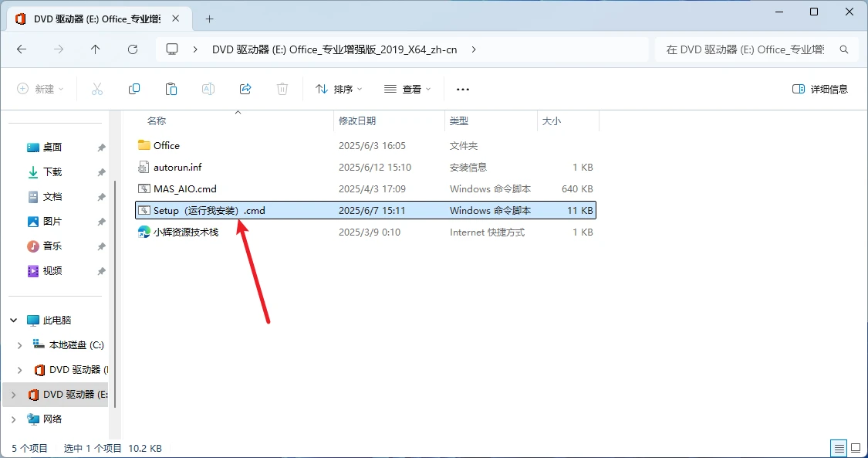Click the pin icon next to 下载
The image size is (868, 458).
pos(101,172)
